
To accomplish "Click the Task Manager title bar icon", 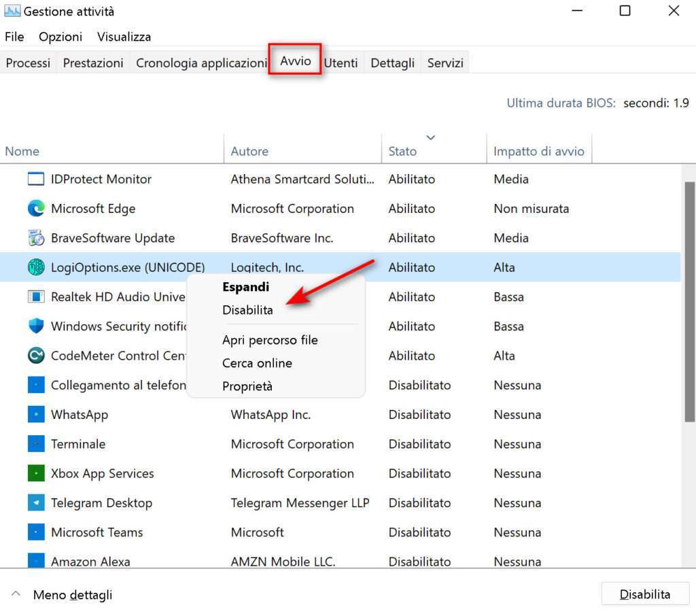I will 12,11.
